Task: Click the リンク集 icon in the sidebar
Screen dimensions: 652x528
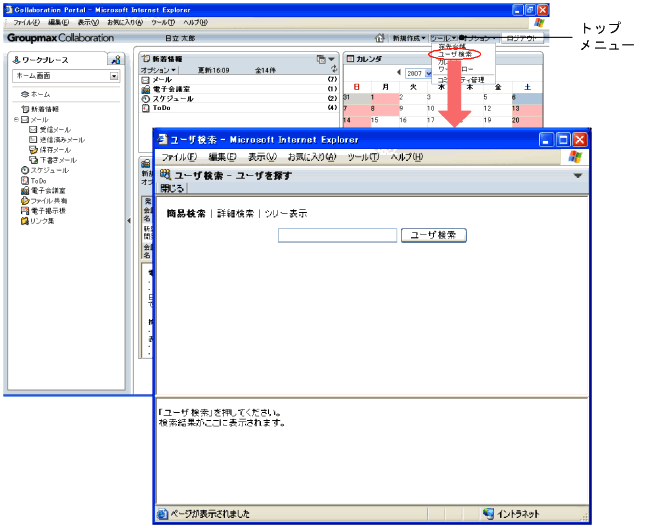Action: 25,221
